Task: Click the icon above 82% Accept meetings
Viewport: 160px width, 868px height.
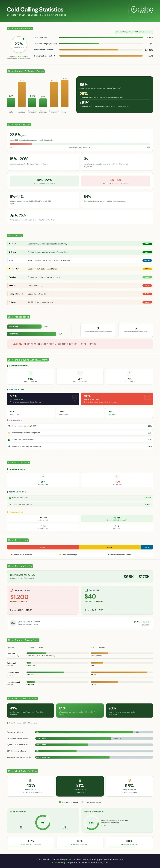Action: click(x=30, y=373)
